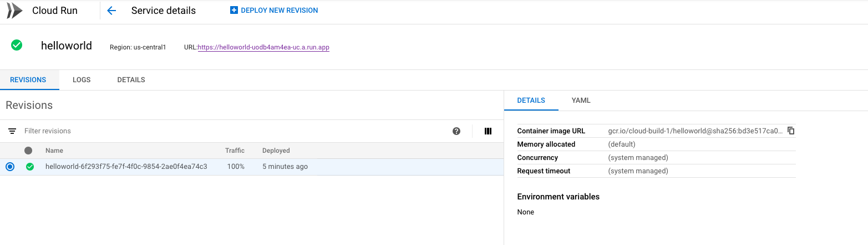
Task: Click the plus icon beside Deploy New Revision
Action: 234,11
